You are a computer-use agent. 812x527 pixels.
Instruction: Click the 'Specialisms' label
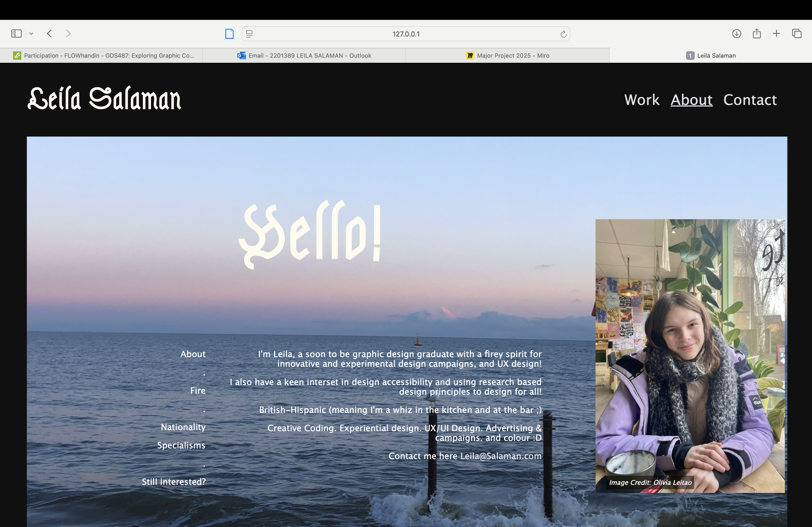pos(181,445)
